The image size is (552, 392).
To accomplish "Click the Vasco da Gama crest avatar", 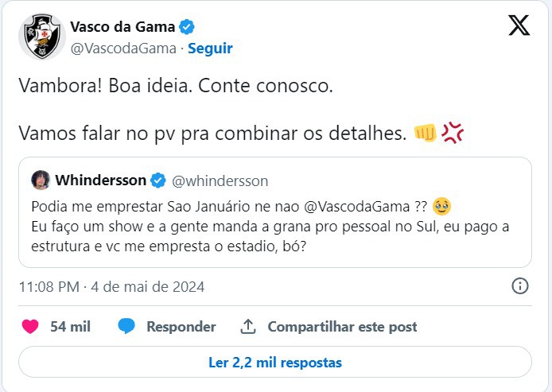I will tap(42, 37).
